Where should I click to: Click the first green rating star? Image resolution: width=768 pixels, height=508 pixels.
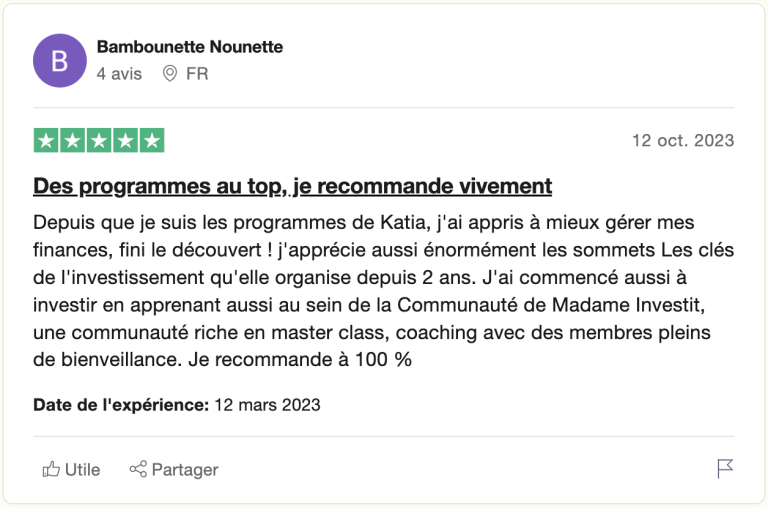[x=46, y=141]
